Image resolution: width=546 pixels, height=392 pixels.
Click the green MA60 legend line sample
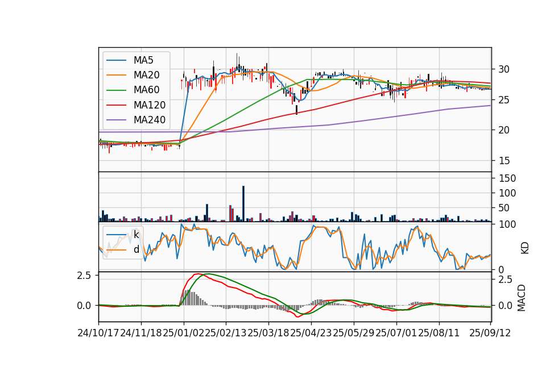pyautogui.click(x=116, y=90)
